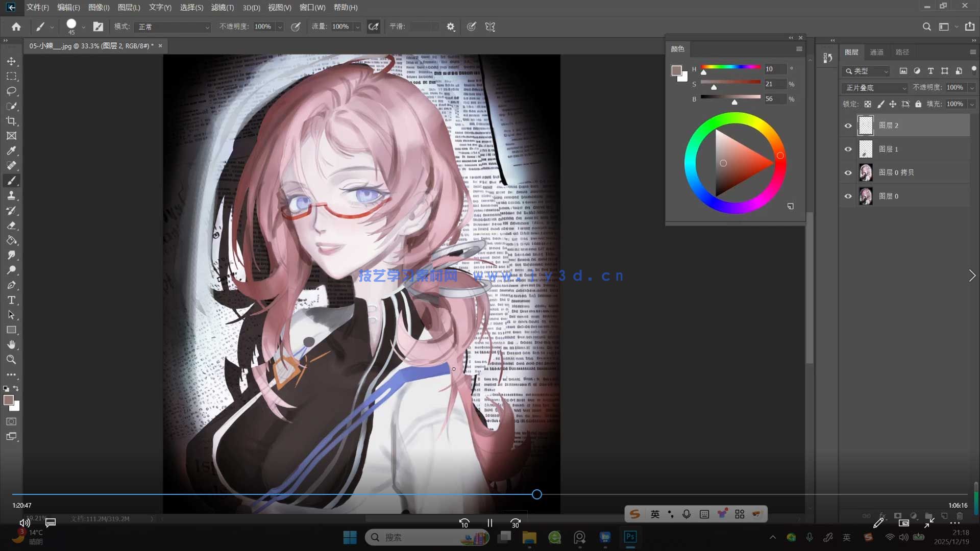Open the layer blend mode 正片叠底 dropdown
The image size is (980, 551).
coord(875,88)
